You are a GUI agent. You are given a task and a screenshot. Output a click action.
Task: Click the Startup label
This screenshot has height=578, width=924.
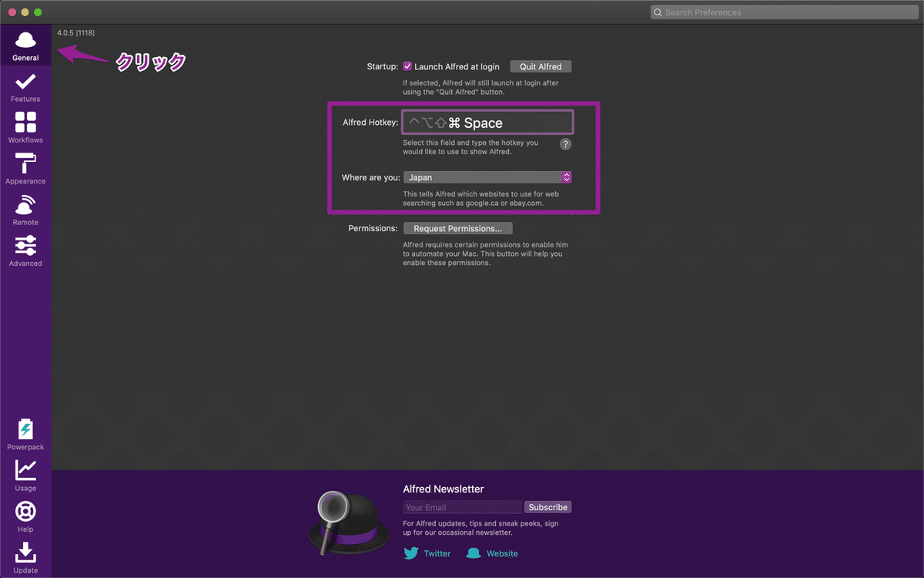(x=383, y=66)
